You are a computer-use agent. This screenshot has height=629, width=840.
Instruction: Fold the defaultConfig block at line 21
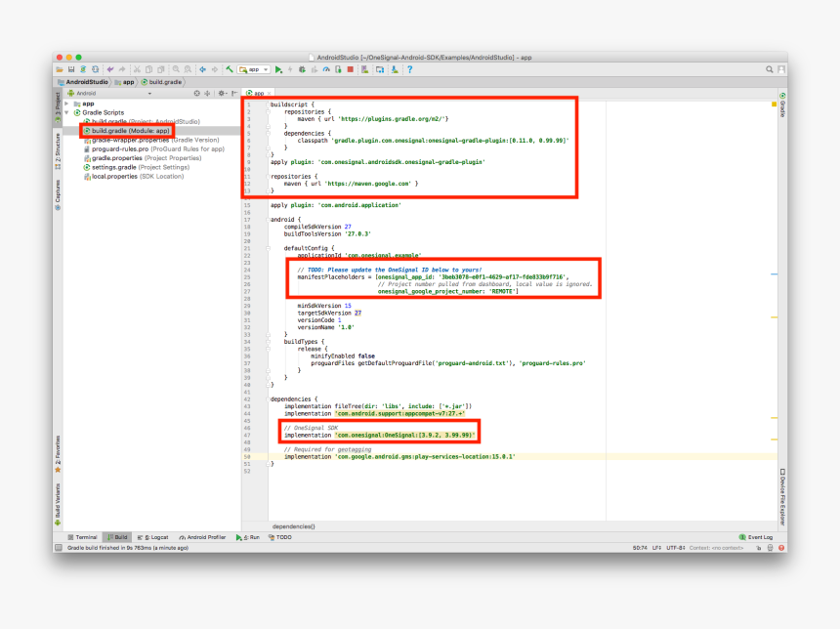268,248
